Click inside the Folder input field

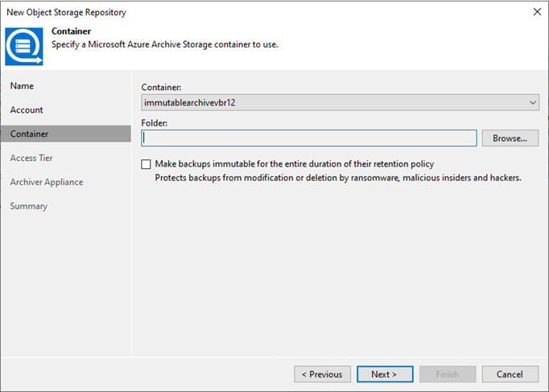309,138
